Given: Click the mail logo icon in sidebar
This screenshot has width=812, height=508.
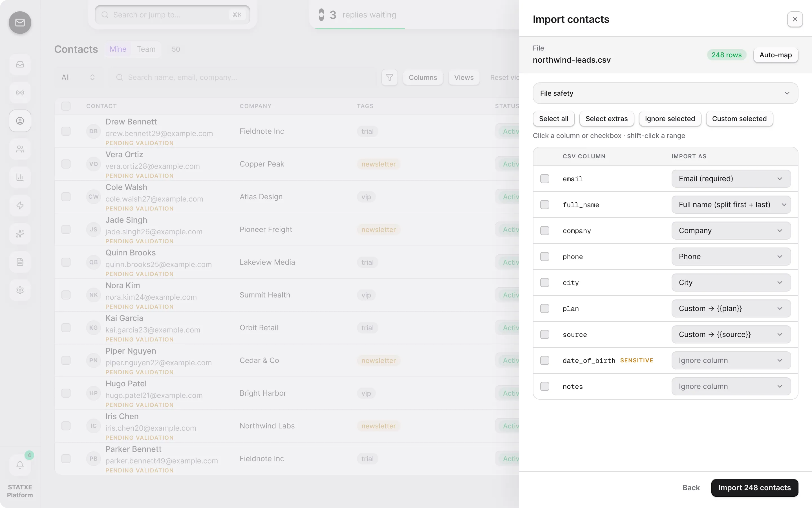Looking at the screenshot, I should [x=20, y=23].
